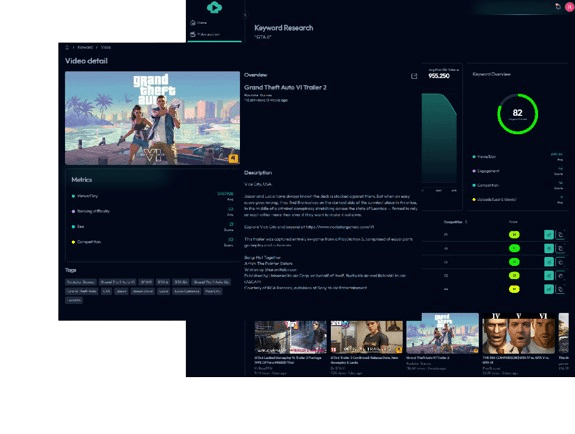The width and height of the screenshot is (575, 434).
Task: Click the Score column header
Action: tap(513, 222)
